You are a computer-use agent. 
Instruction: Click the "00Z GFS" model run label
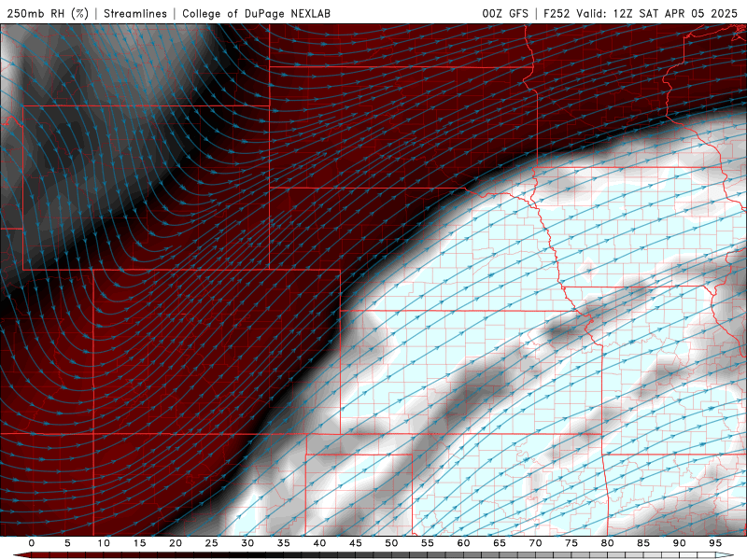(x=505, y=13)
